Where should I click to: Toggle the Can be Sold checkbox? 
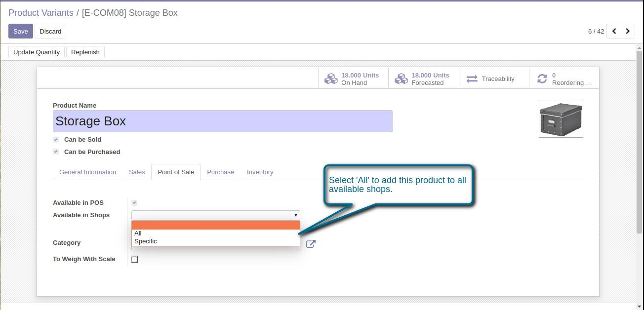[56, 140]
